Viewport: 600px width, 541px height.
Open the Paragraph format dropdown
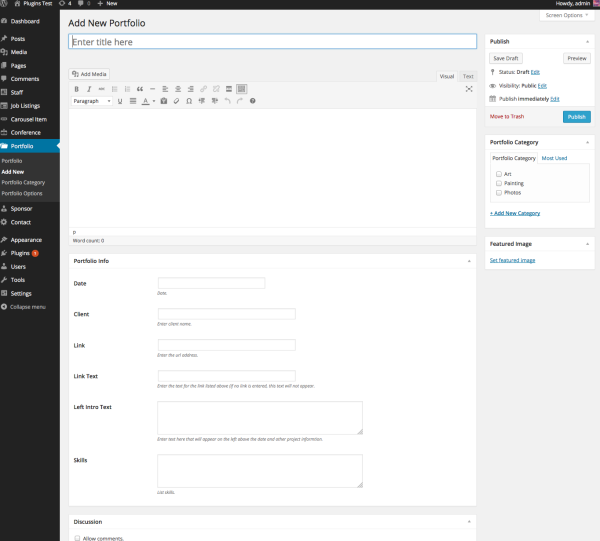92,101
